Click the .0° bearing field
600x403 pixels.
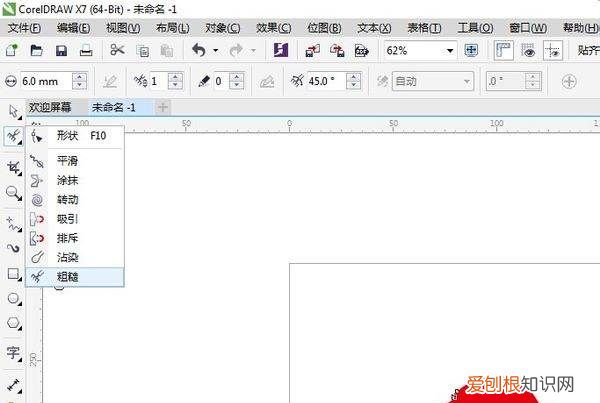505,81
